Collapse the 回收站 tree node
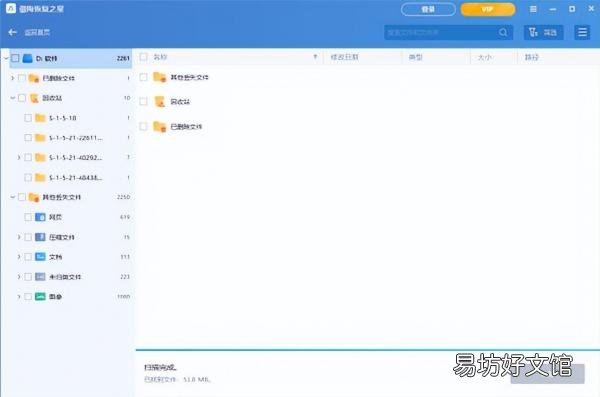600x397 pixels. 13,98
